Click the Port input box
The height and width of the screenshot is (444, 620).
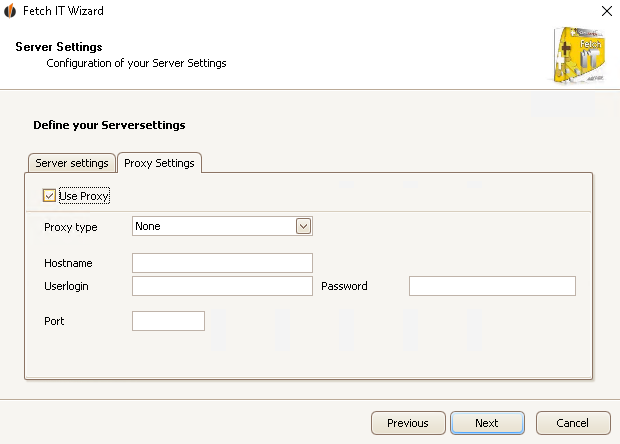[168, 321]
